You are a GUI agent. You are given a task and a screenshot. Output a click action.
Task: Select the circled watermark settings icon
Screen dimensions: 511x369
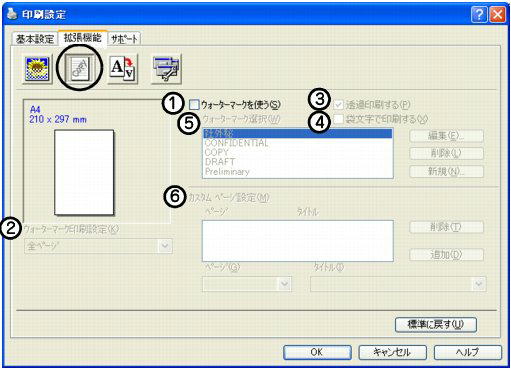[x=80, y=68]
